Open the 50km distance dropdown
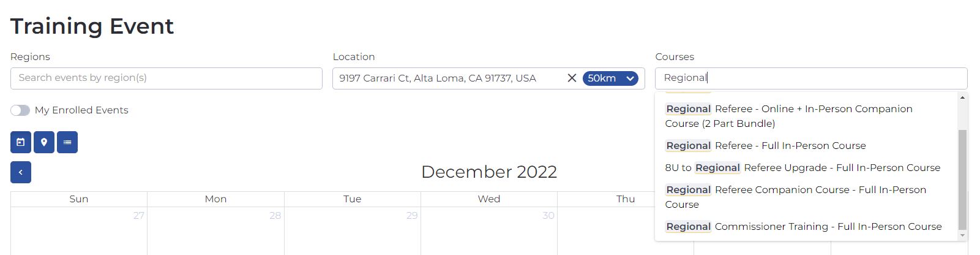 coord(610,78)
